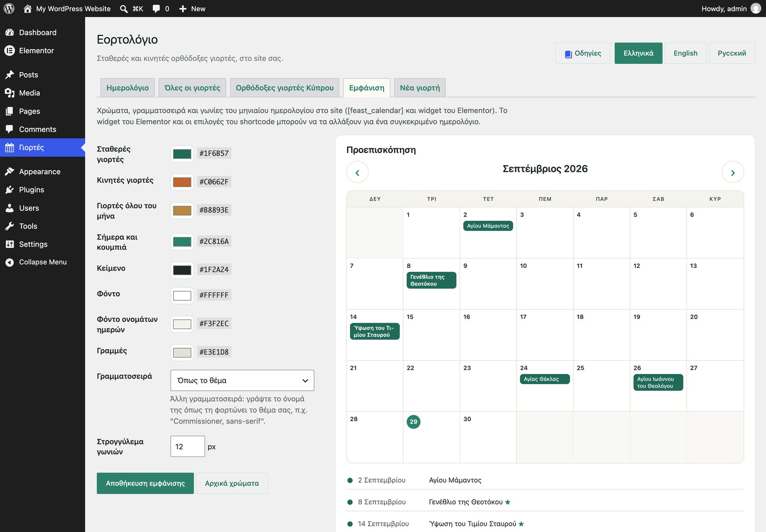766x532 pixels.
Task: Click the Appearance brush icon
Action: (10, 171)
